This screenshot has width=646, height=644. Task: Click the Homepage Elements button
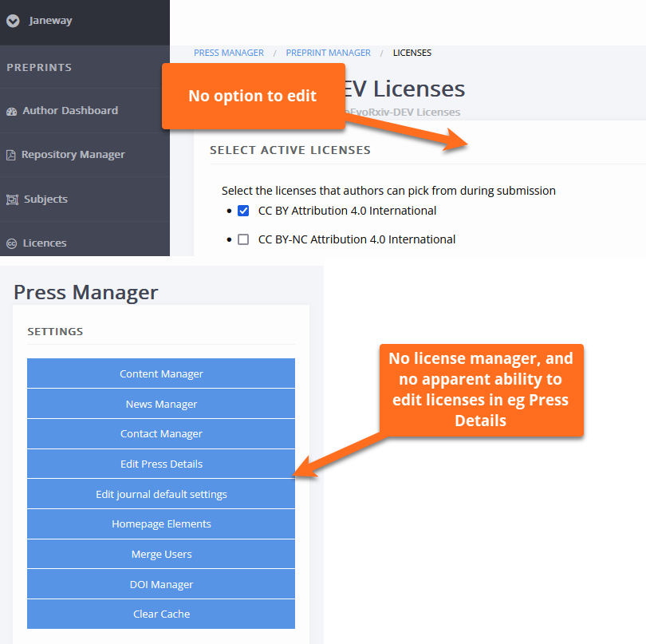tap(160, 523)
